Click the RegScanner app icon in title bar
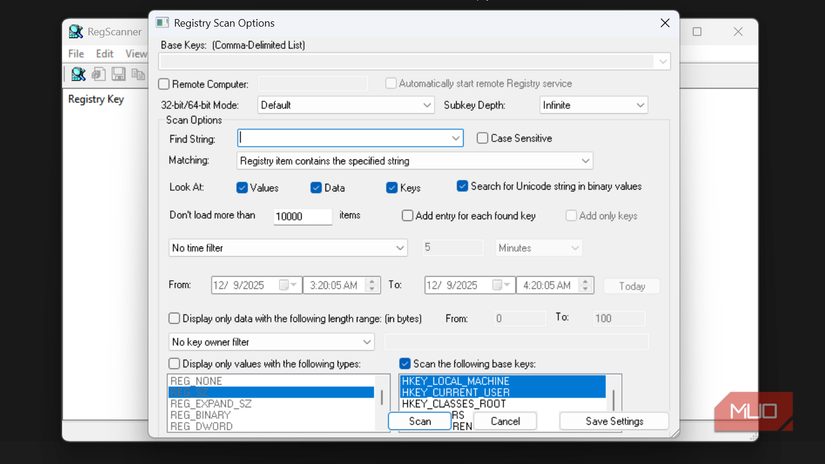825x464 pixels. pyautogui.click(x=76, y=32)
